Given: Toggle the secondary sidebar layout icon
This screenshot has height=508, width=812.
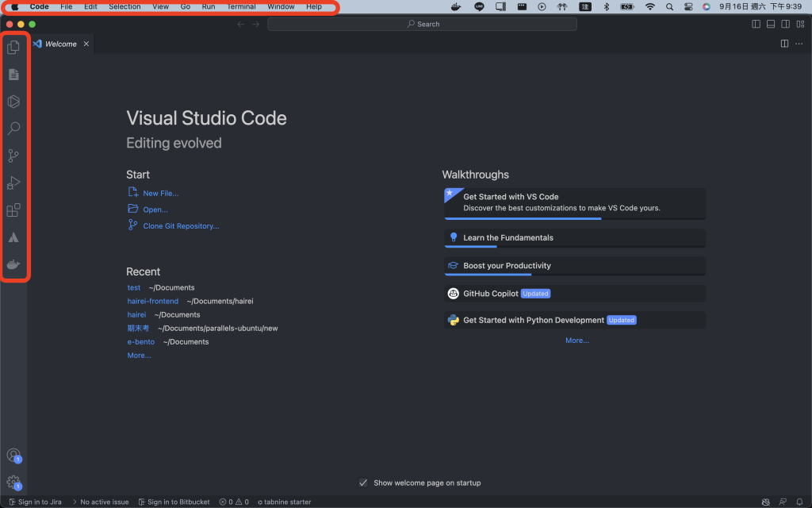Looking at the screenshot, I should click(x=786, y=25).
